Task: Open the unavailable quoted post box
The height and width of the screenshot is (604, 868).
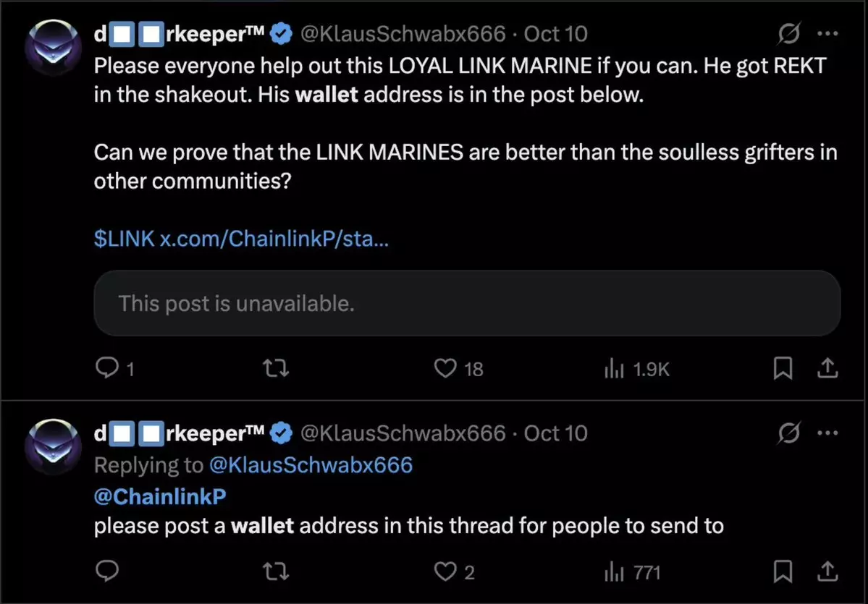Action: click(467, 303)
